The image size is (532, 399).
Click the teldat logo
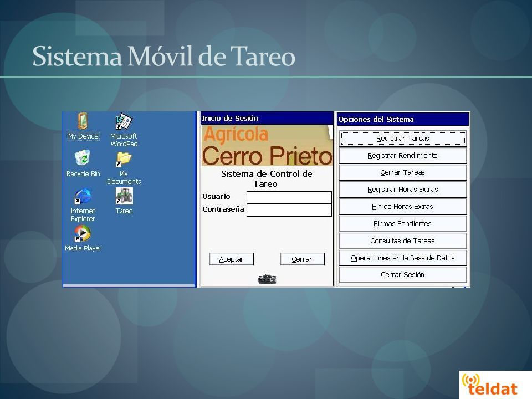pos(490,385)
